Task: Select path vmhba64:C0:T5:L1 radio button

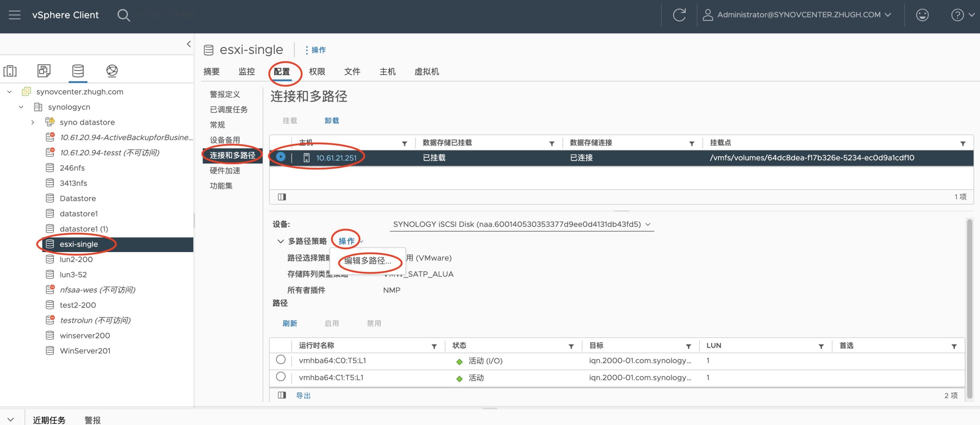Action: point(281,360)
